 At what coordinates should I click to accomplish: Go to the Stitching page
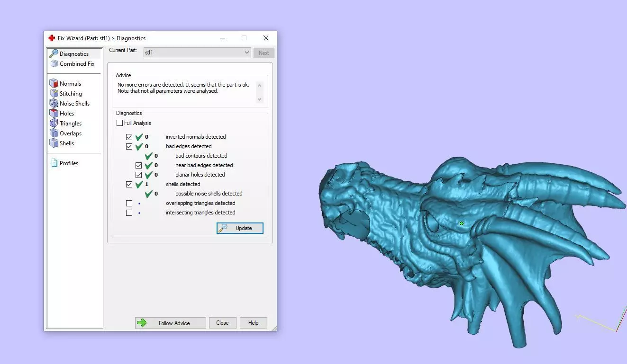coord(71,93)
